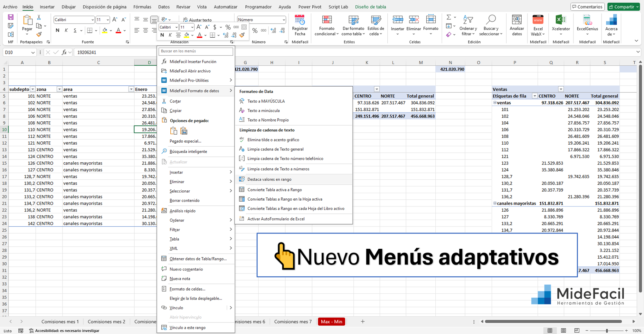Click the Eliminar celdas ribbon icon
The width and height of the screenshot is (644, 334).
click(x=414, y=20)
